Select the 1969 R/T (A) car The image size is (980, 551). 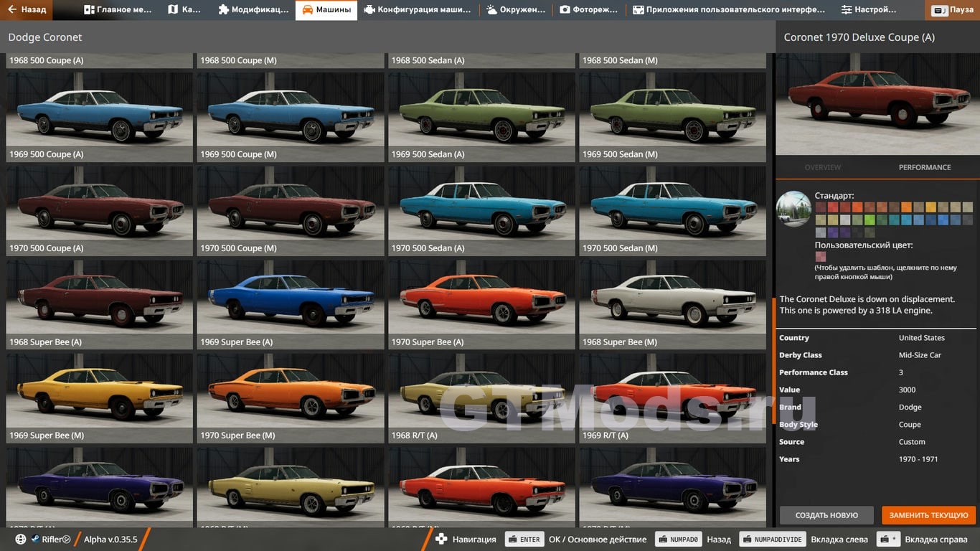tap(673, 399)
